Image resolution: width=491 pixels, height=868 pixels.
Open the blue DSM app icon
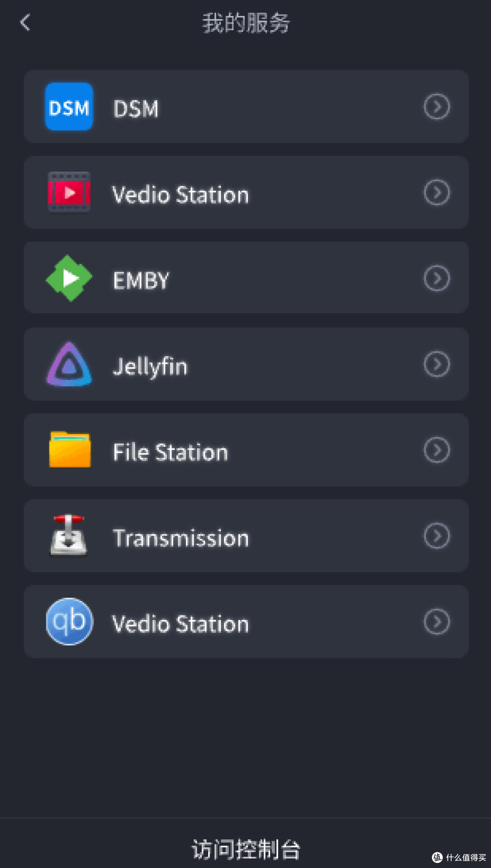click(69, 107)
